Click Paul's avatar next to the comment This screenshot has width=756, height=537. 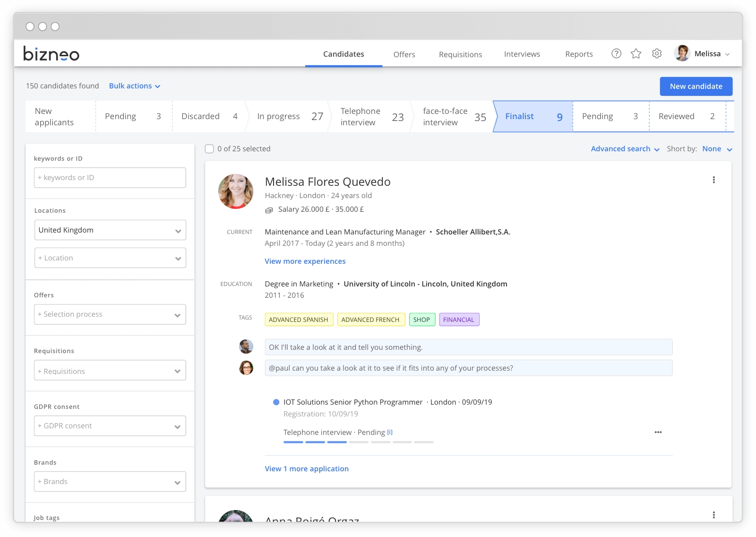246,346
